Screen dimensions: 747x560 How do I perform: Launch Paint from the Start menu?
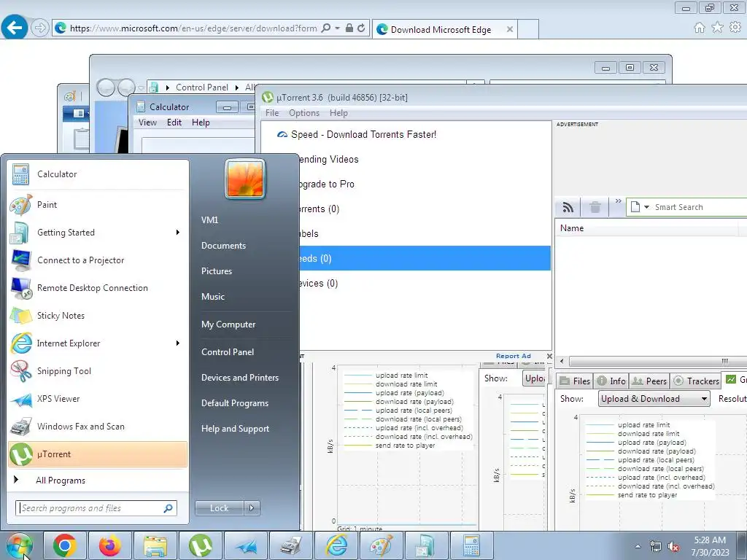pyautogui.click(x=98, y=205)
